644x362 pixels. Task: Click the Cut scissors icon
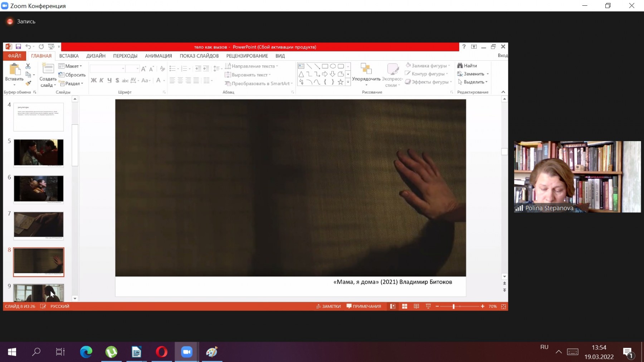click(28, 66)
